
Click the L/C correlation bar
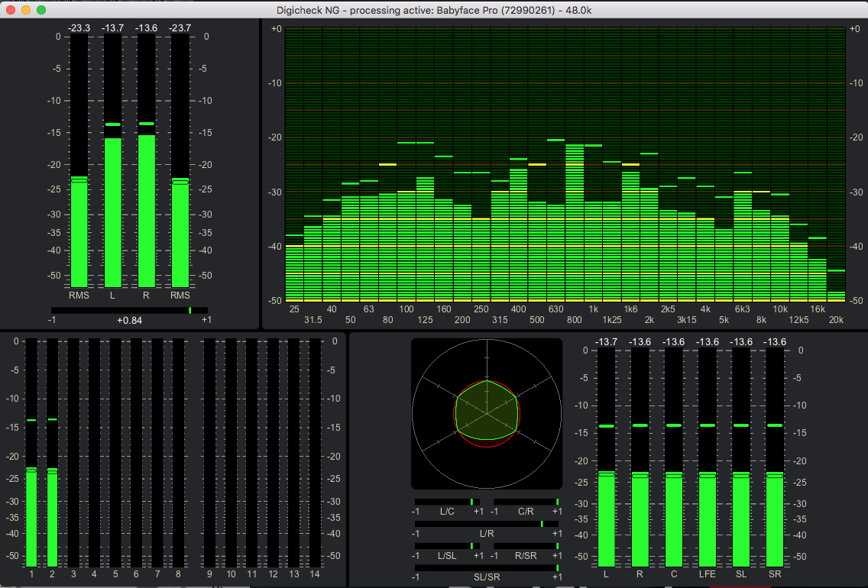[447, 502]
